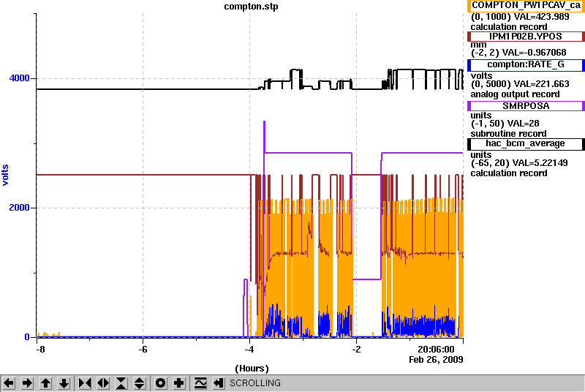Zoom in on the time axis (inward-pointing triangles)
The width and height of the screenshot is (585, 392).
click(85, 383)
